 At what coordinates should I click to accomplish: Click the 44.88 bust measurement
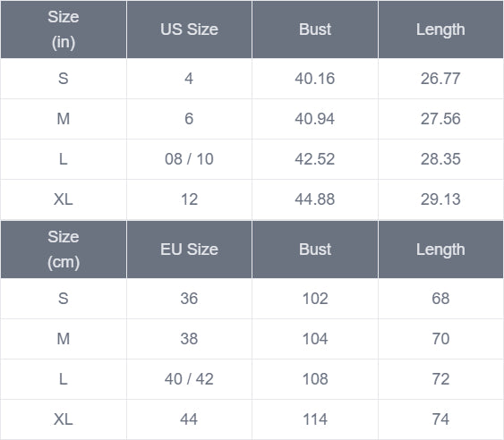[x=315, y=199]
